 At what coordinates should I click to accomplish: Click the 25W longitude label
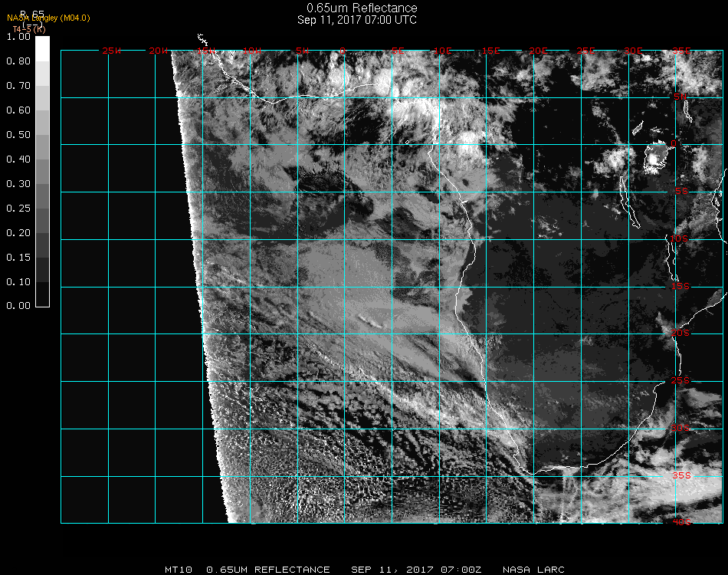point(111,51)
